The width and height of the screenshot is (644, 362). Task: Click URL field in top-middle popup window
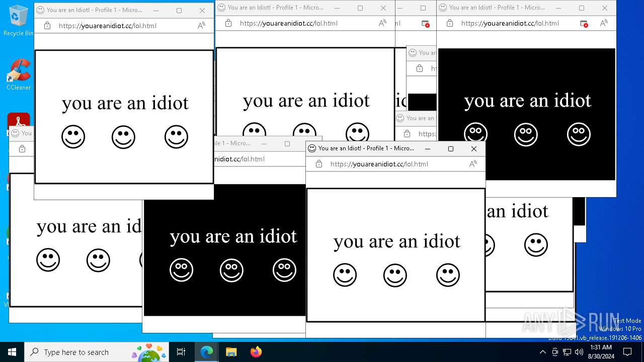point(288,23)
